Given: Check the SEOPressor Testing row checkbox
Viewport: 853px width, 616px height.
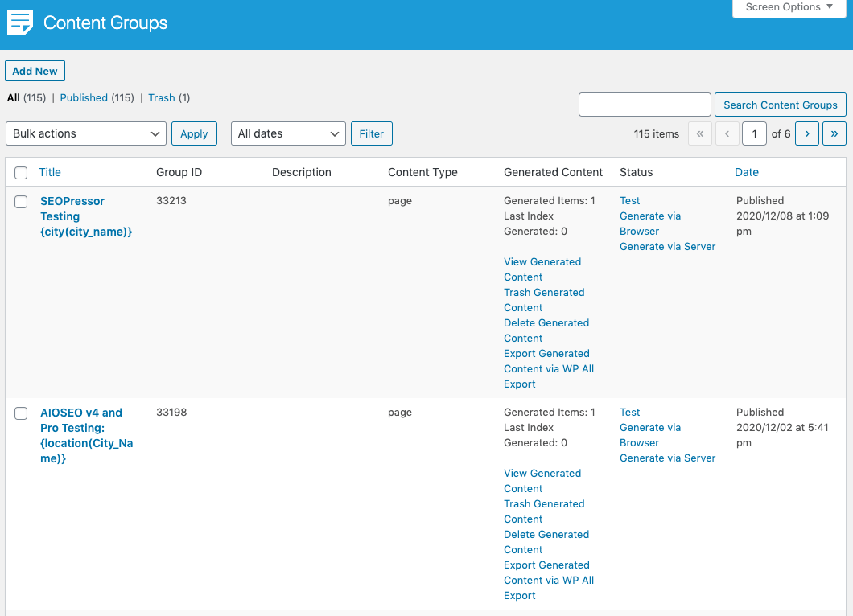Looking at the screenshot, I should tap(21, 202).
